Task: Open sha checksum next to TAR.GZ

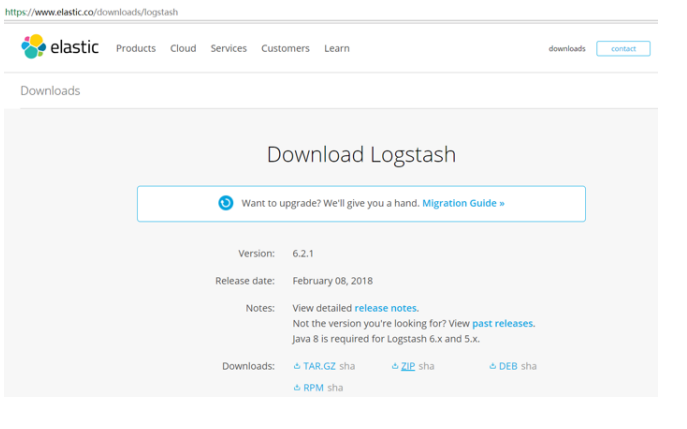Action: (347, 366)
